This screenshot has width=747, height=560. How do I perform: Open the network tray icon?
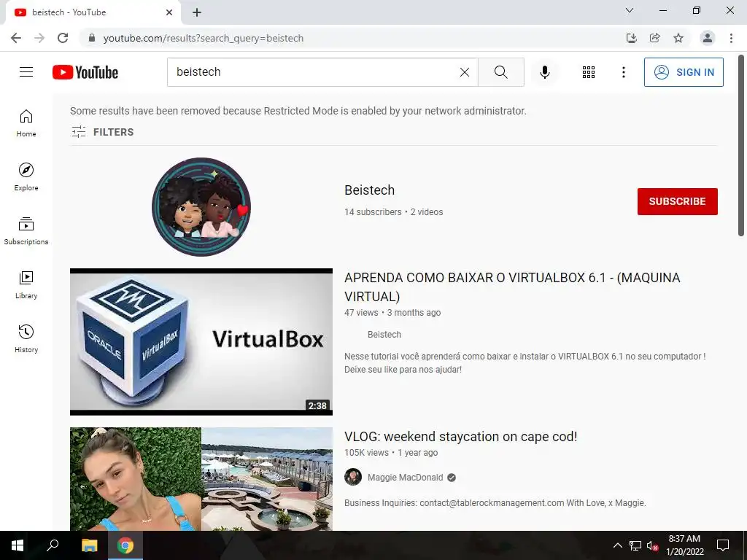point(635,545)
